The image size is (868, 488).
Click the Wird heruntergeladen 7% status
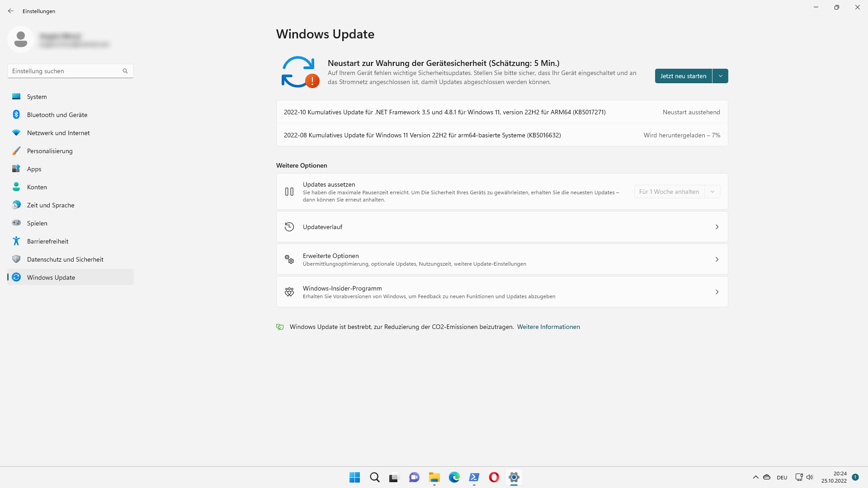(x=682, y=135)
